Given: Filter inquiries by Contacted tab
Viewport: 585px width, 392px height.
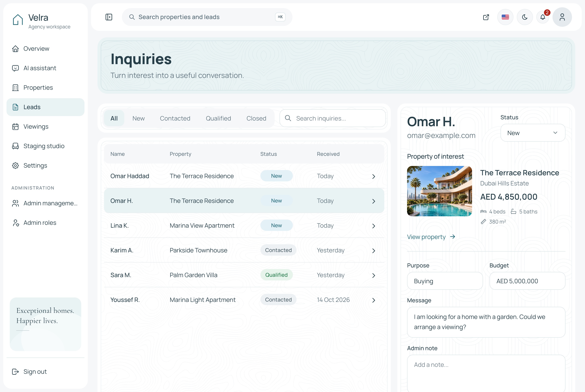Looking at the screenshot, I should 175,118.
